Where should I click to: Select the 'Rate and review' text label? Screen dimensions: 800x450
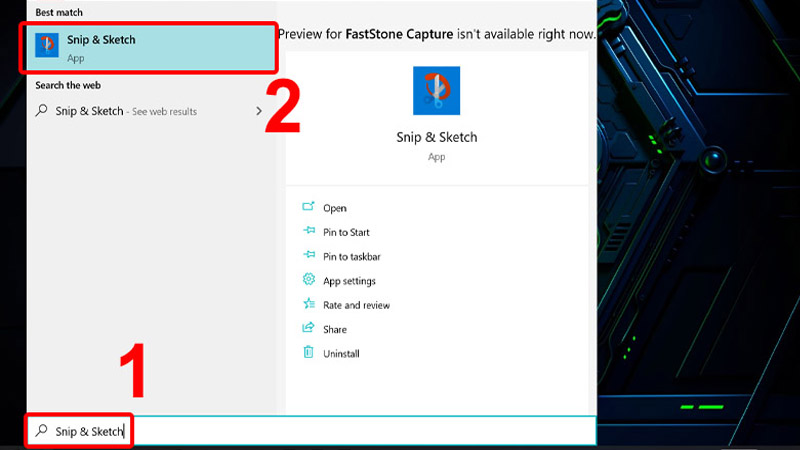click(356, 305)
